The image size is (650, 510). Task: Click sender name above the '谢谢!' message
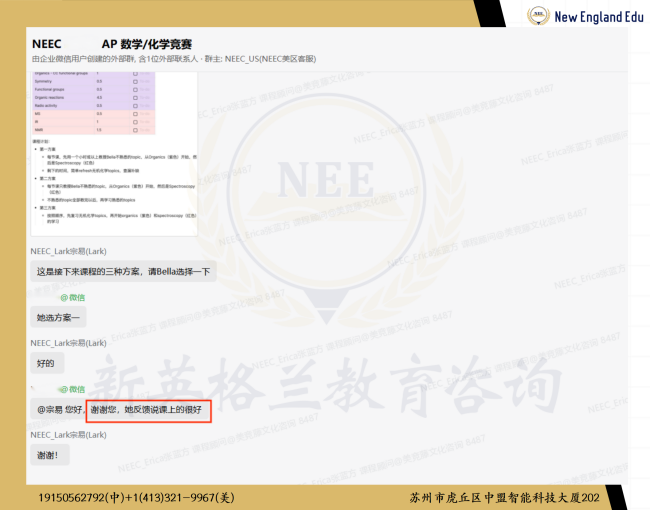coord(68,435)
